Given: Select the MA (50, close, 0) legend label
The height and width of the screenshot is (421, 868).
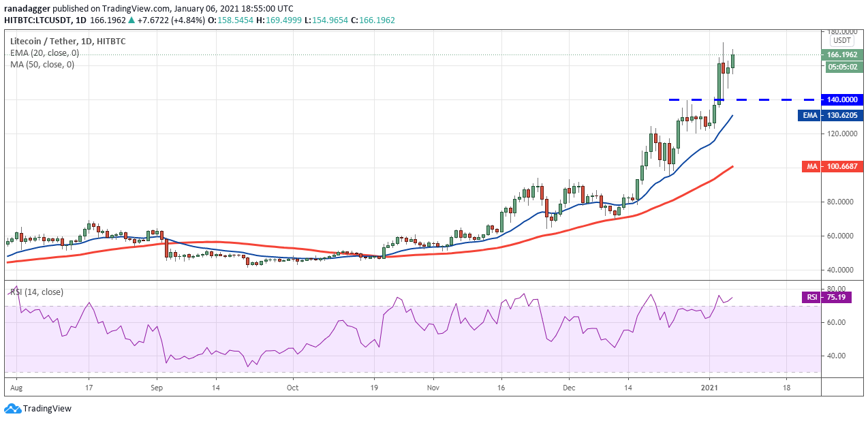Looking at the screenshot, I should tap(42, 64).
